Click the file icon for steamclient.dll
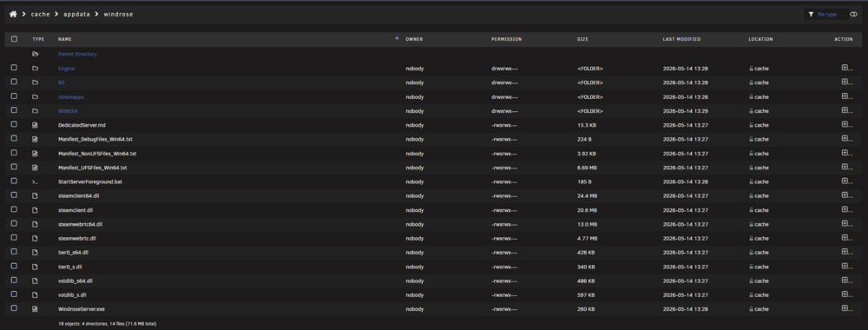This screenshot has height=330, width=868. coord(36,210)
